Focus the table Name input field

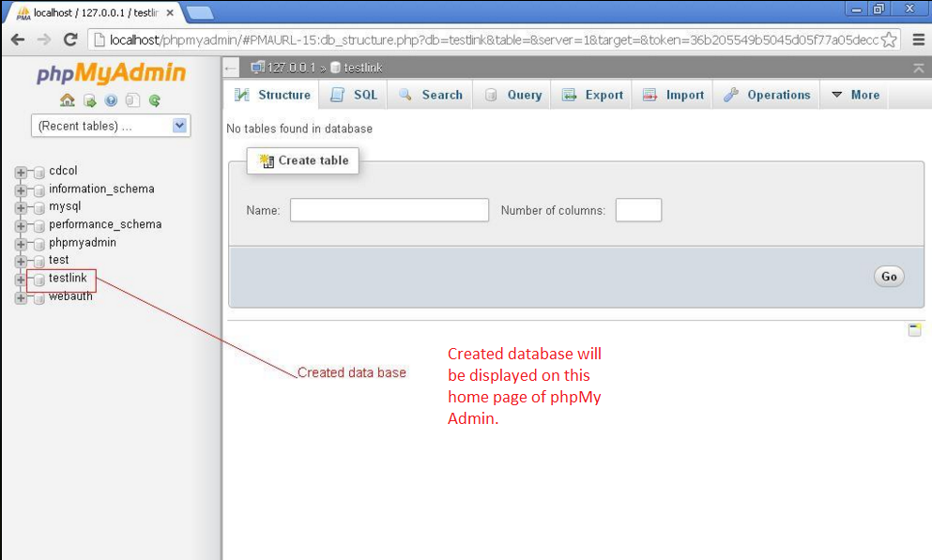(x=390, y=210)
